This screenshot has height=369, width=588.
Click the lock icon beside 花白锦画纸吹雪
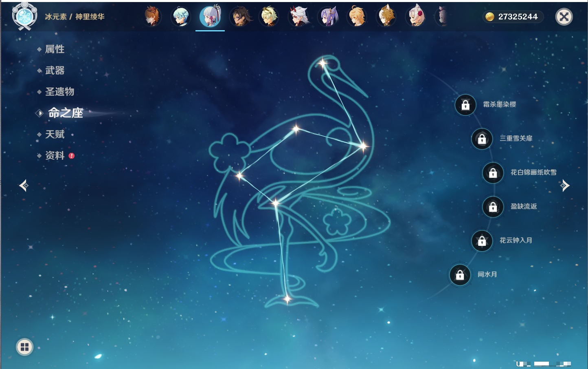click(x=493, y=173)
